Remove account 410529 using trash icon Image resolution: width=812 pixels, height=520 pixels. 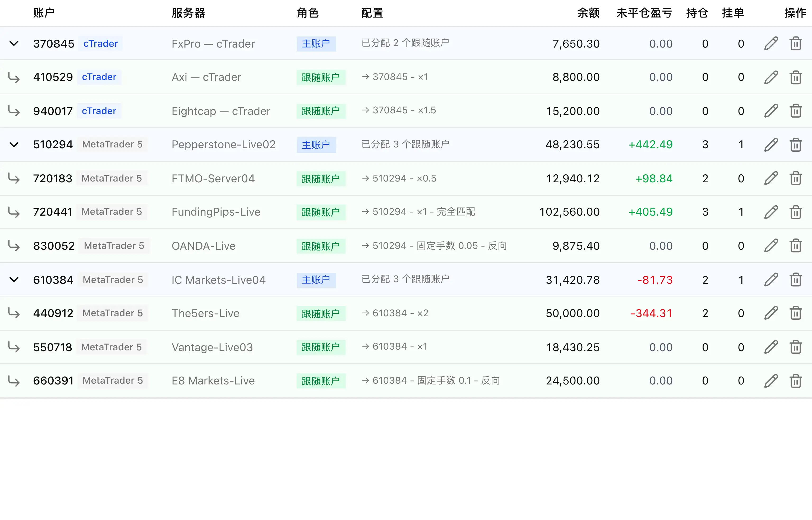click(x=796, y=77)
